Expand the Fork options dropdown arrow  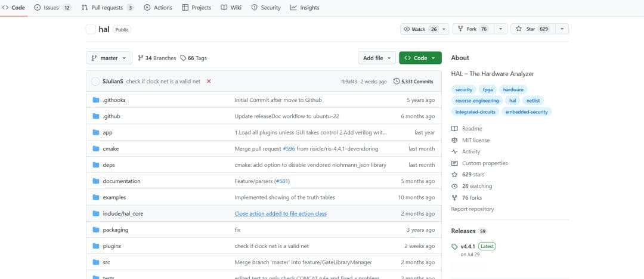coord(500,29)
